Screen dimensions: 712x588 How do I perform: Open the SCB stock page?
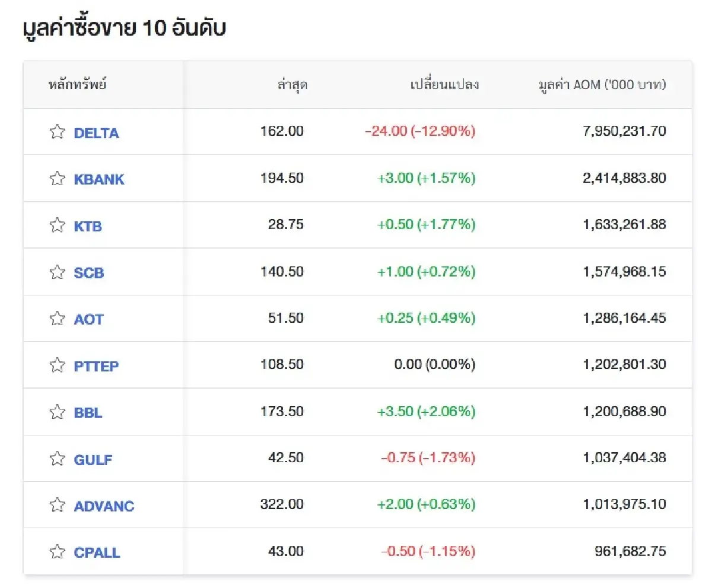90,273
